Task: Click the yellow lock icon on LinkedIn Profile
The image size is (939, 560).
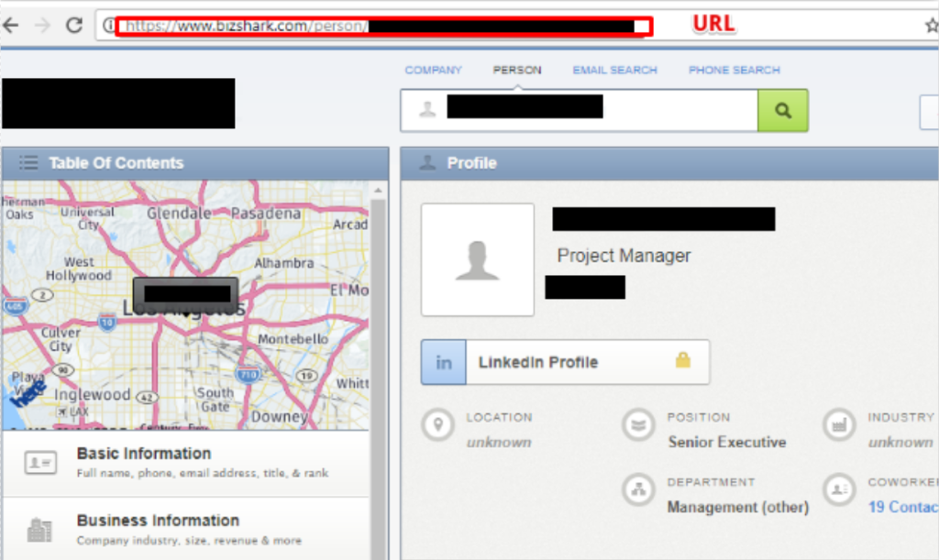Action: click(x=682, y=361)
